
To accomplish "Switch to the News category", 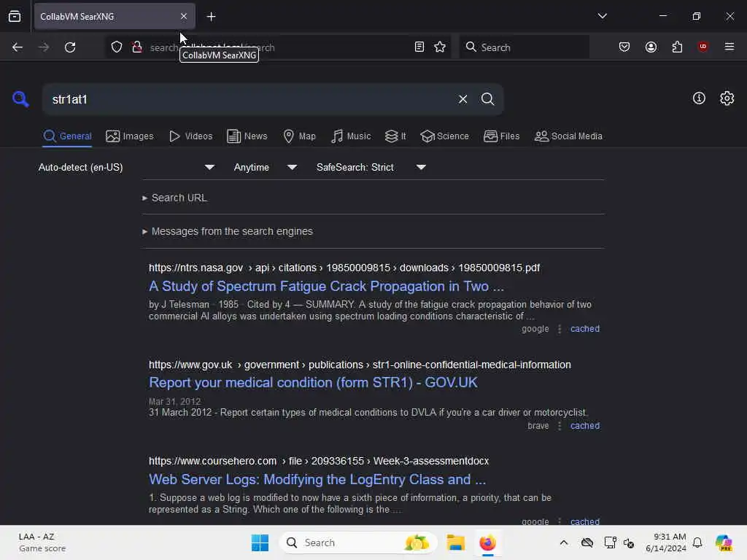I will point(247,136).
